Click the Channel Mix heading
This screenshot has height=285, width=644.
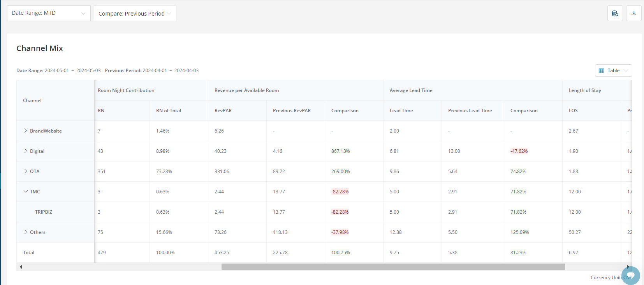40,48
